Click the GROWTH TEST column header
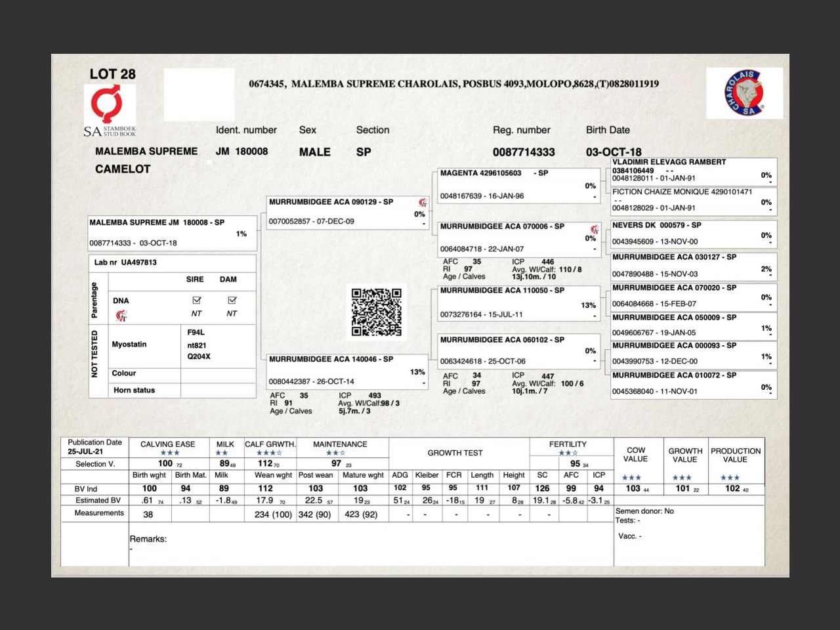The height and width of the screenshot is (630, 840). tap(455, 453)
